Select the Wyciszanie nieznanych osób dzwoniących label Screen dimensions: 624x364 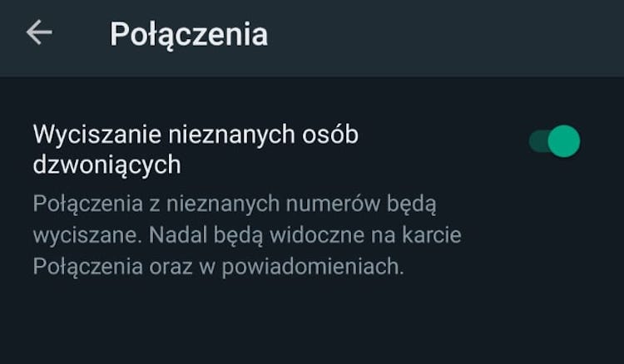(196, 150)
